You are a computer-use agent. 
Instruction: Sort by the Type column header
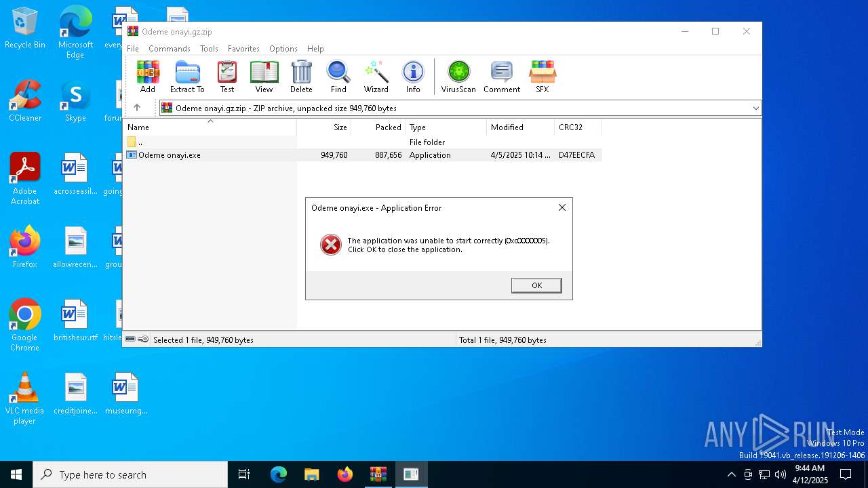tap(446, 127)
